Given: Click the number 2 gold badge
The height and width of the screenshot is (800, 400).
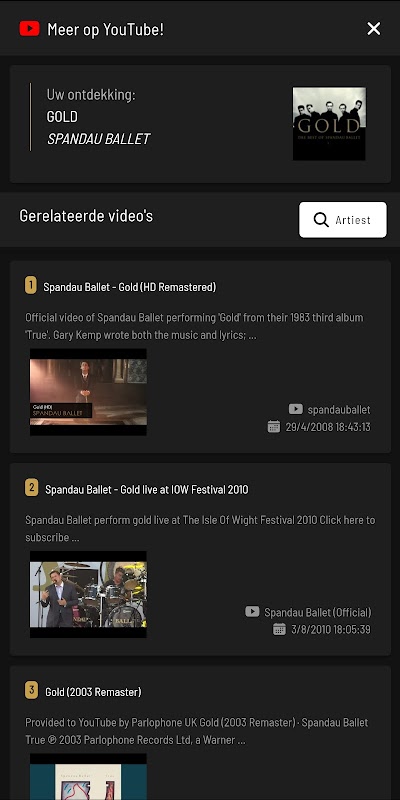Looking at the screenshot, I should pyautogui.click(x=32, y=488).
